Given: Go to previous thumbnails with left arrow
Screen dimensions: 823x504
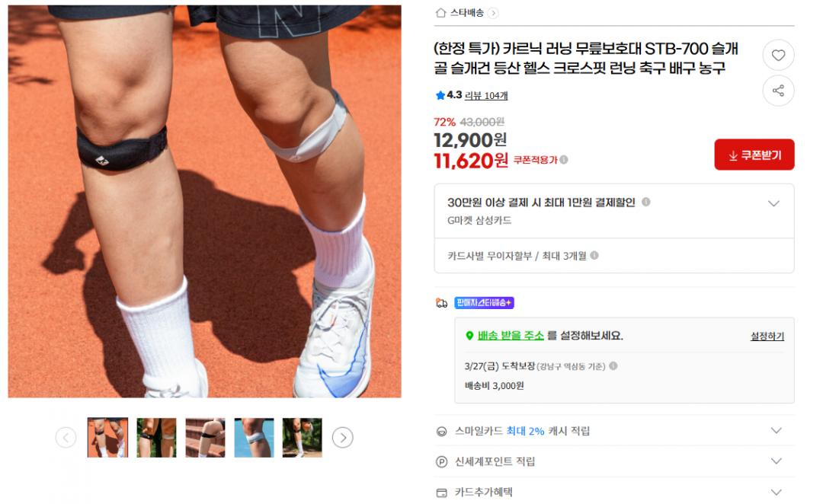Looking at the screenshot, I should click(x=66, y=438).
